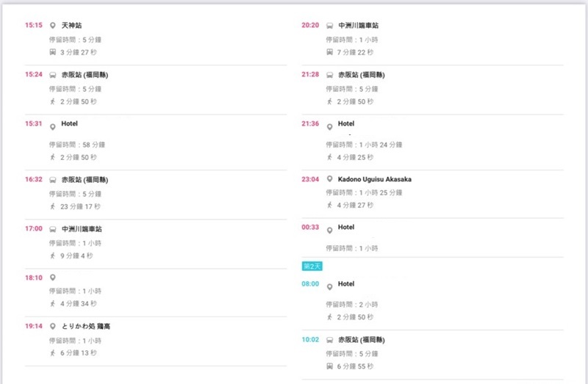Click the 15:31 Hotel stop title
Viewport: 588px width, 384px height.
(70, 123)
